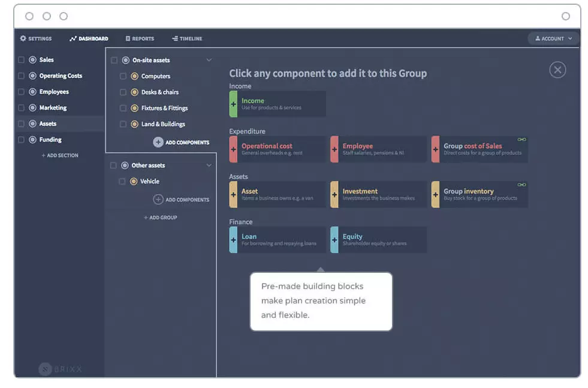Check the Computers component checkbox

point(123,76)
